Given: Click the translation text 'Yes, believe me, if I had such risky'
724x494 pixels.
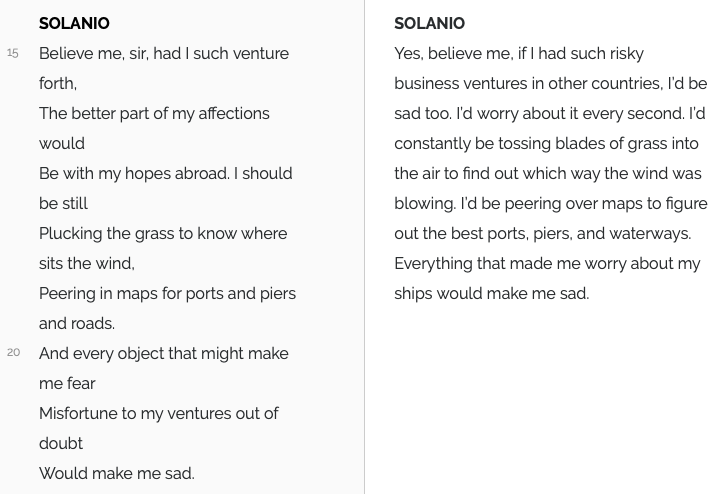Looking at the screenshot, I should click(519, 54).
